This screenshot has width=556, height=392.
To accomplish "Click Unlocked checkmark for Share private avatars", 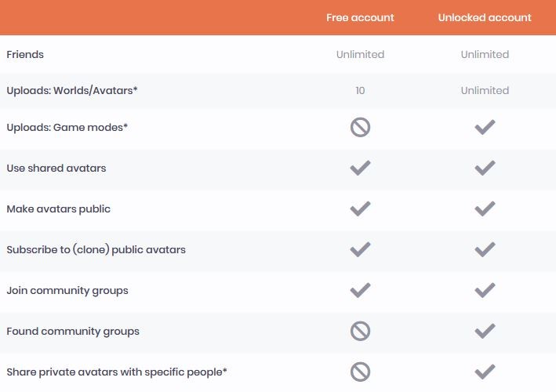I will (x=485, y=372).
